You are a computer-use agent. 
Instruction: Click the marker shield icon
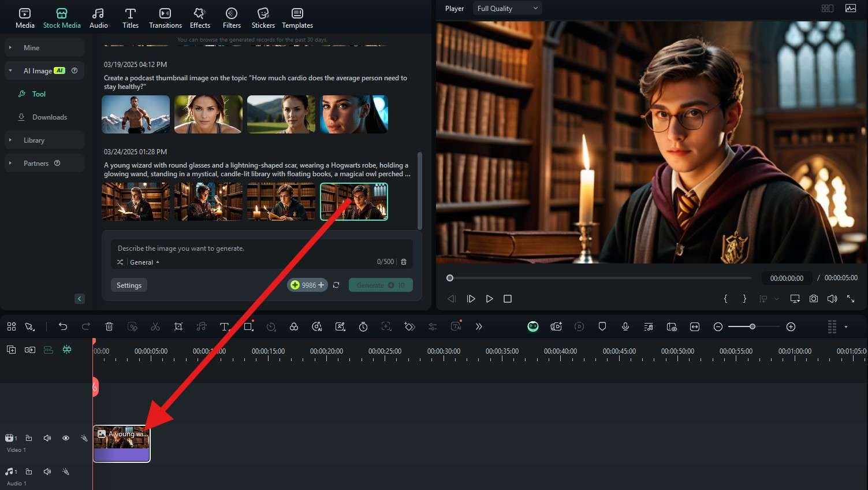tap(602, 327)
